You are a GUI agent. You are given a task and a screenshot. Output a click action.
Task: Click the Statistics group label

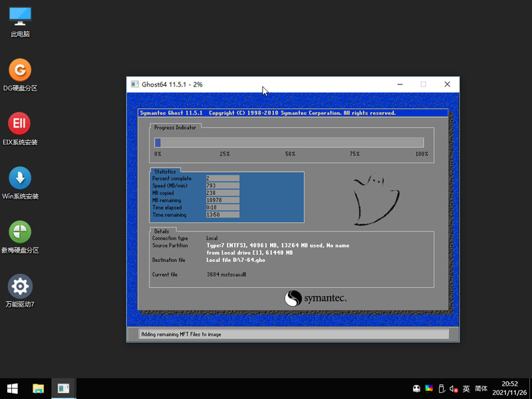pyautogui.click(x=165, y=172)
